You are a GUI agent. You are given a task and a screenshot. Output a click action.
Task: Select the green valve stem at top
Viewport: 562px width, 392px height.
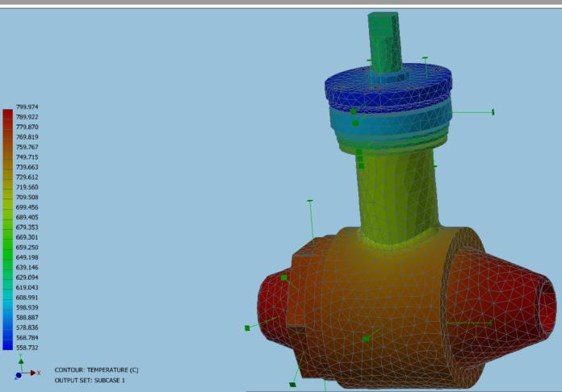click(384, 40)
